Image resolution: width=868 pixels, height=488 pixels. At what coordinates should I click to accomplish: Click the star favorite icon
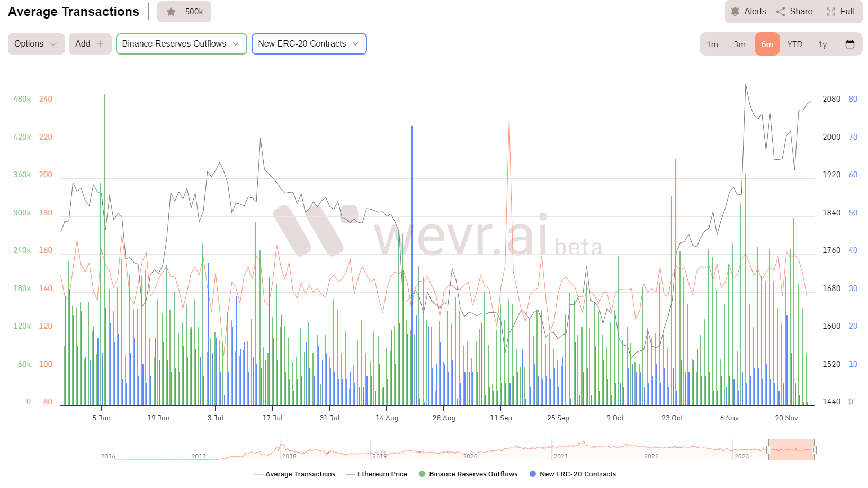pos(171,11)
